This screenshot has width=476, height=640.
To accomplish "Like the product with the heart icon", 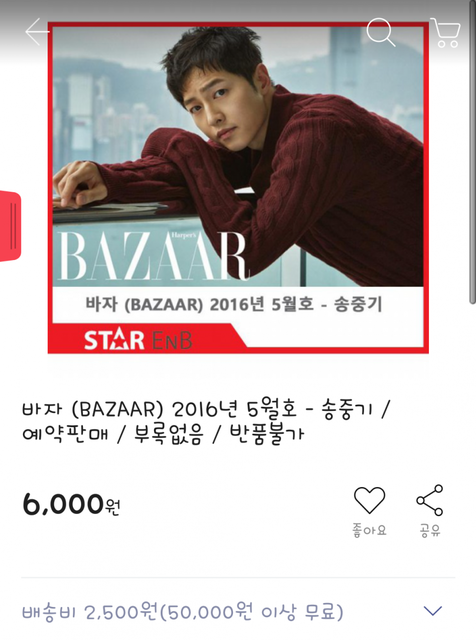I will (369, 500).
